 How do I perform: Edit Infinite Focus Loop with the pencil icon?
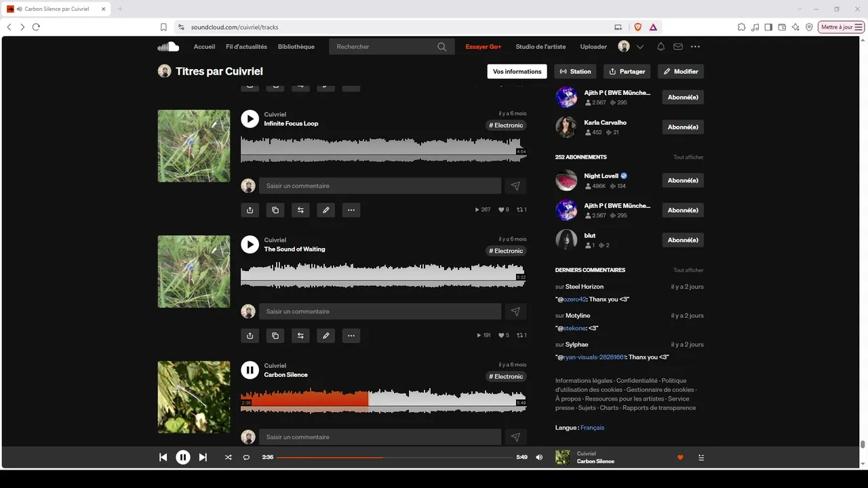(x=325, y=210)
